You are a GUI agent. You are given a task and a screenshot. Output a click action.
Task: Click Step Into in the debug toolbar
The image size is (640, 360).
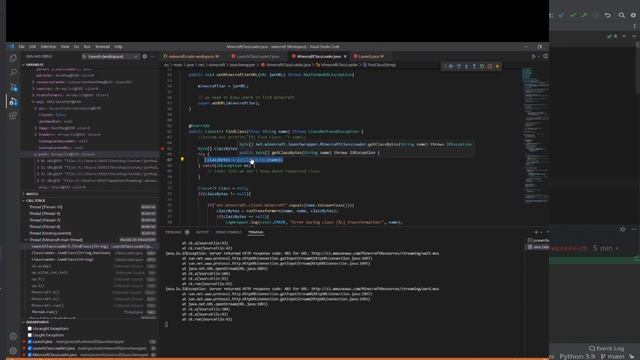467,66
